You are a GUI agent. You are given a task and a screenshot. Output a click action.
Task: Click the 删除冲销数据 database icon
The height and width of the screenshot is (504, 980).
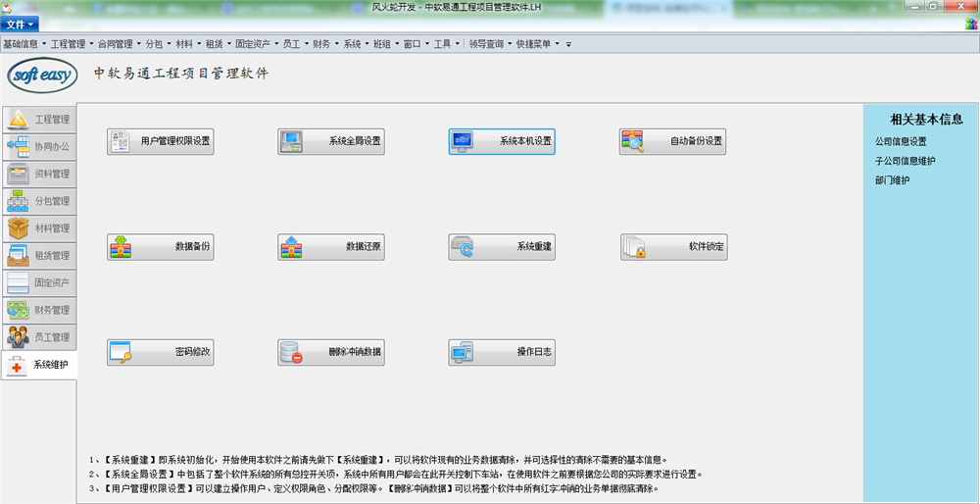pos(291,353)
